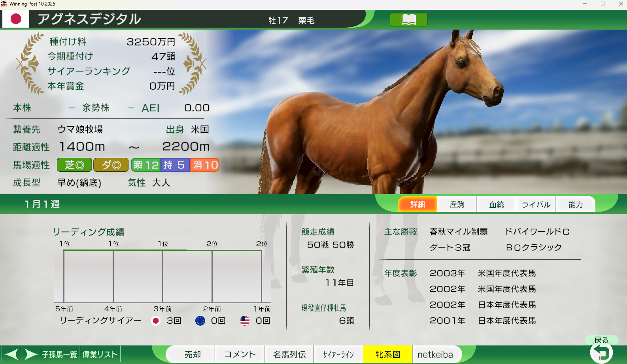Click the Europe flag leading sire icon
The width and height of the screenshot is (627, 364).
click(x=200, y=321)
